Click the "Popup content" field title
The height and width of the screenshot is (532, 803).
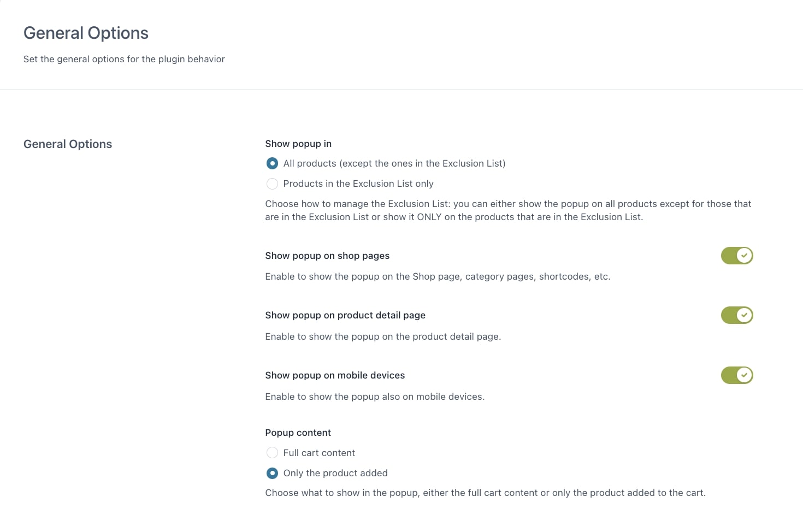(x=298, y=433)
